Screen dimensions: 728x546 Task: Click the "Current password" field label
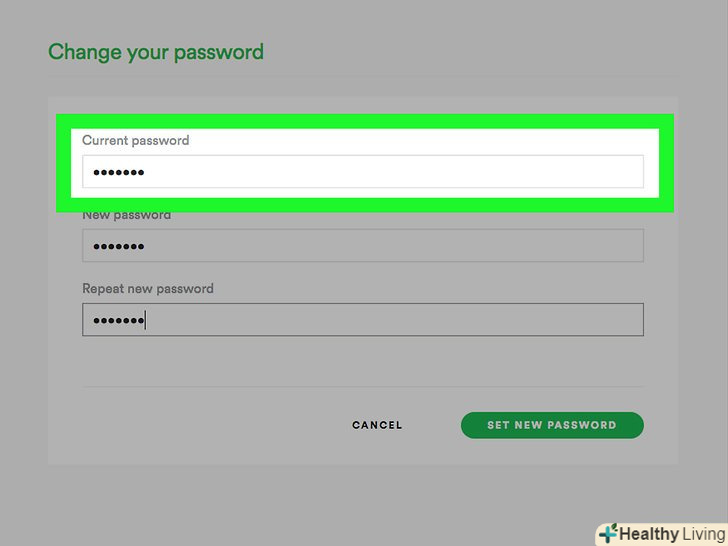point(135,141)
